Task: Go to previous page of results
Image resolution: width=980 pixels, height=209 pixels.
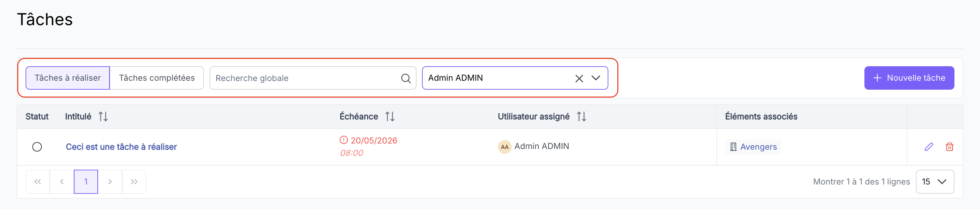Action: 62,182
